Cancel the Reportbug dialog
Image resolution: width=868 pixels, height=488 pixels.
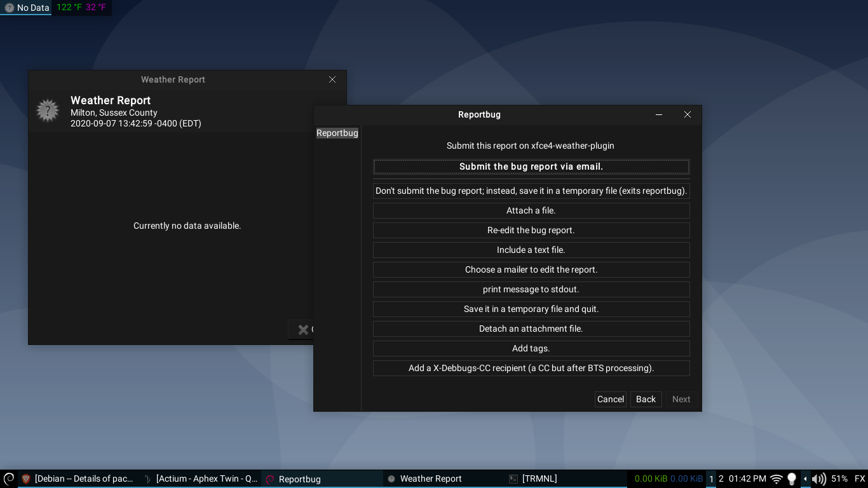coord(611,399)
